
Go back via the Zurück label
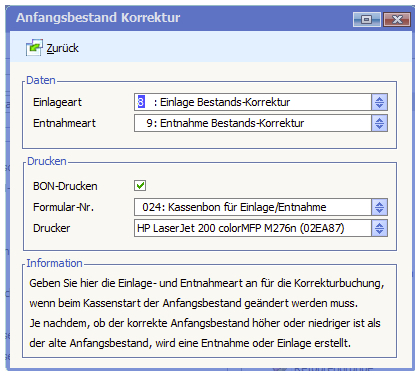coord(63,48)
